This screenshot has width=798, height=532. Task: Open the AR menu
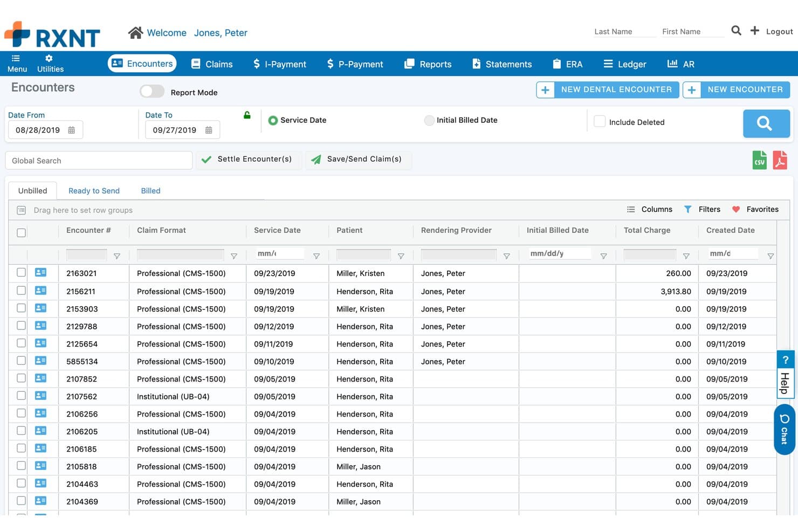pyautogui.click(x=681, y=64)
